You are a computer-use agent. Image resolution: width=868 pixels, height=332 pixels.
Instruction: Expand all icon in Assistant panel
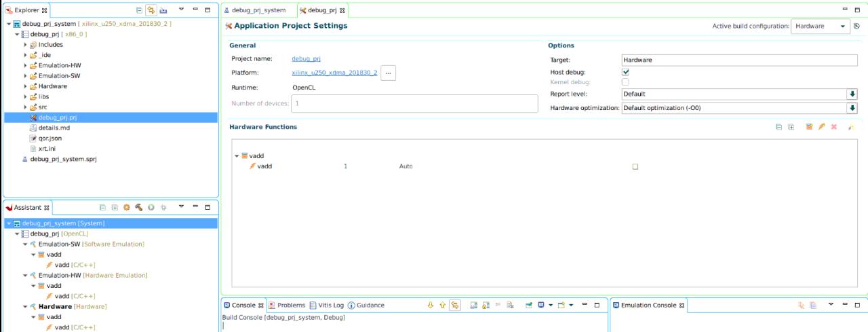[x=115, y=207]
